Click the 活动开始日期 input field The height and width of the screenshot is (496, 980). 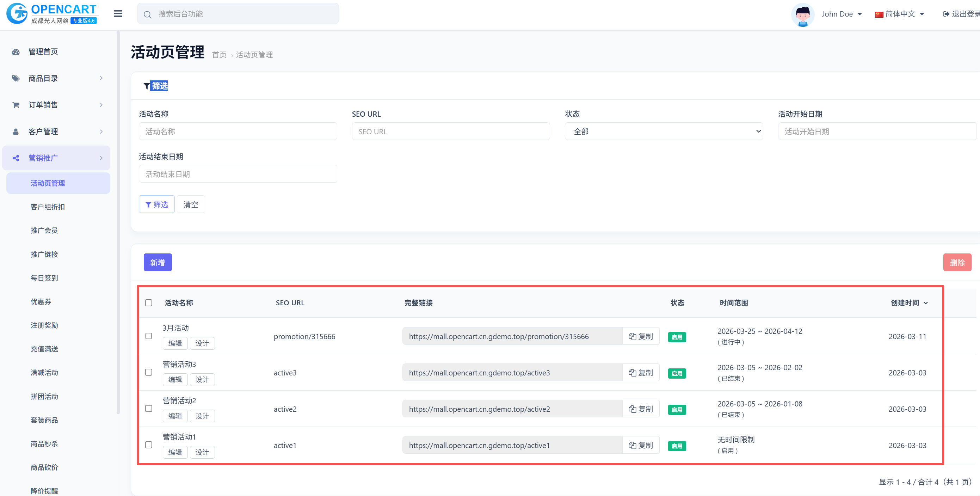(876, 131)
